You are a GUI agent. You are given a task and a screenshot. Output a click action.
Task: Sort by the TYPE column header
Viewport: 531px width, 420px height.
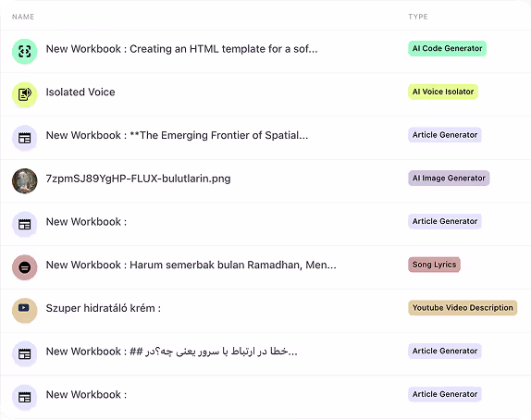[418, 17]
